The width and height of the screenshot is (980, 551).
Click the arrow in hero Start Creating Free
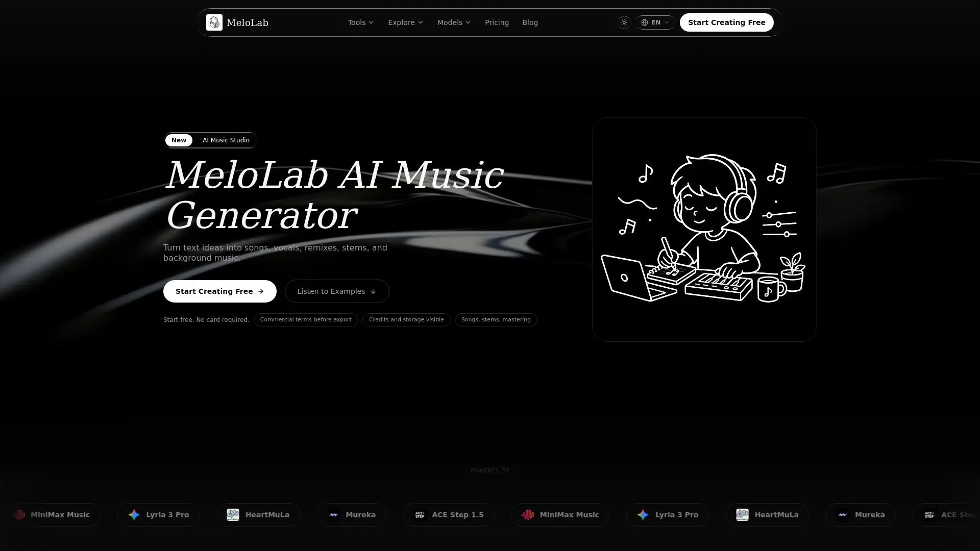click(261, 291)
